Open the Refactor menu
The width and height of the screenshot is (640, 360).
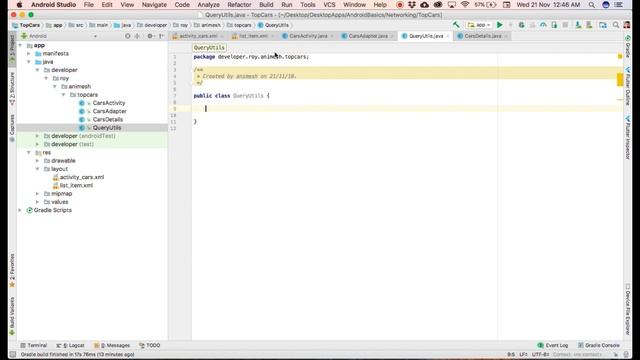(x=239, y=5)
